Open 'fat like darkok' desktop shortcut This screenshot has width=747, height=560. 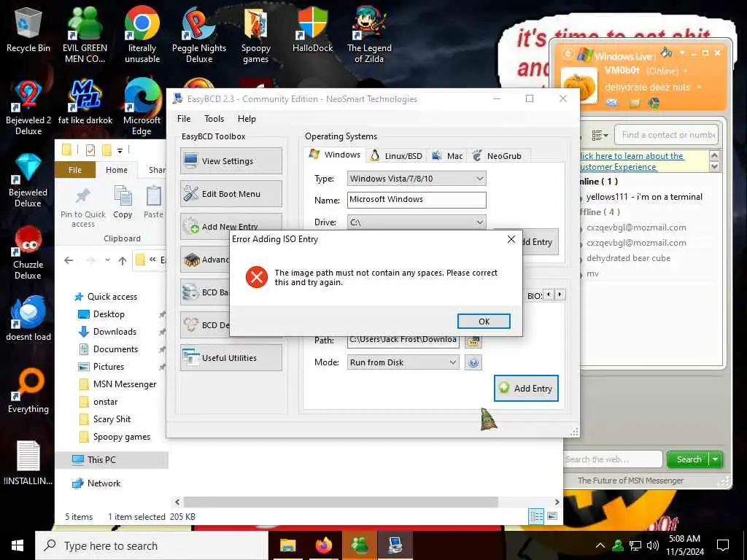coord(85,102)
